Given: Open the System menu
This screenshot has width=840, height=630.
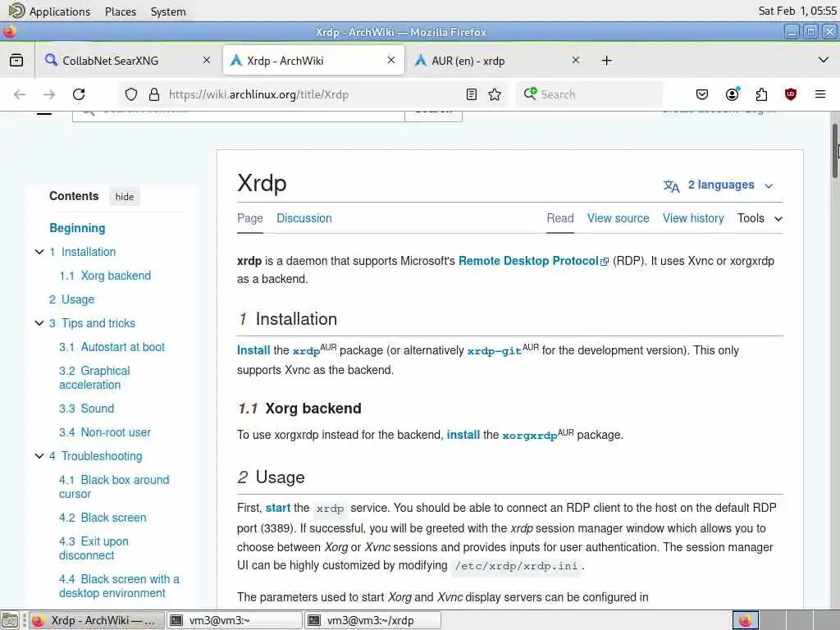Looking at the screenshot, I should 167,11.
